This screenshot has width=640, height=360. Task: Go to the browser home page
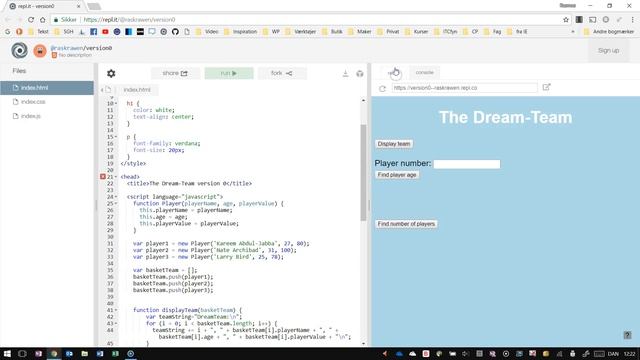pos(42,20)
